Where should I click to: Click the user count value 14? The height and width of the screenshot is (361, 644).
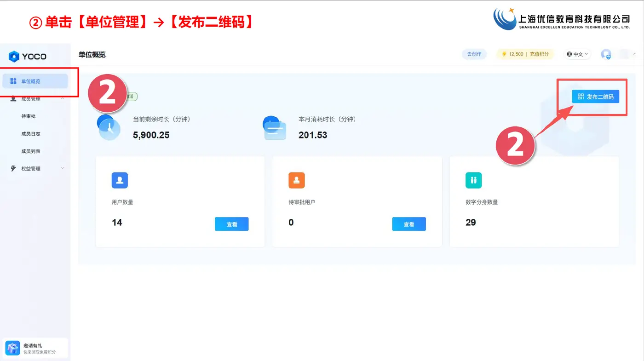[x=117, y=223]
